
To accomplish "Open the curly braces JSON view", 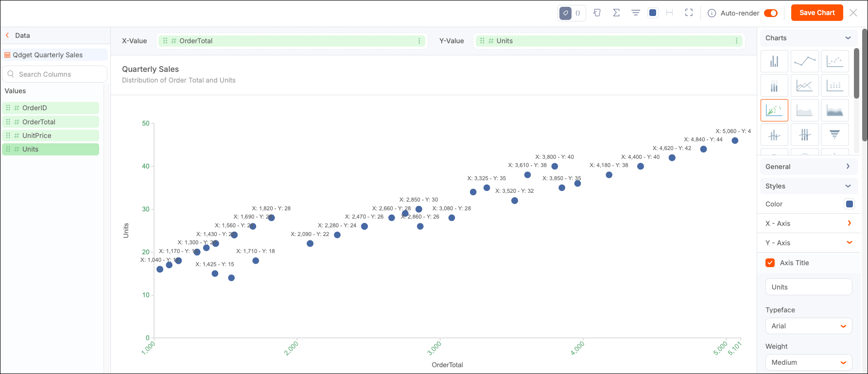I will click(x=578, y=13).
